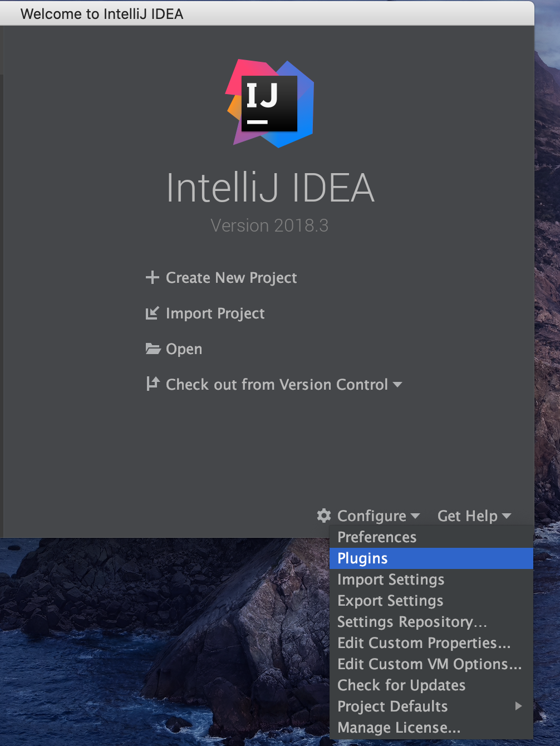
Task: Click the Version 2018.3 text
Action: (269, 225)
